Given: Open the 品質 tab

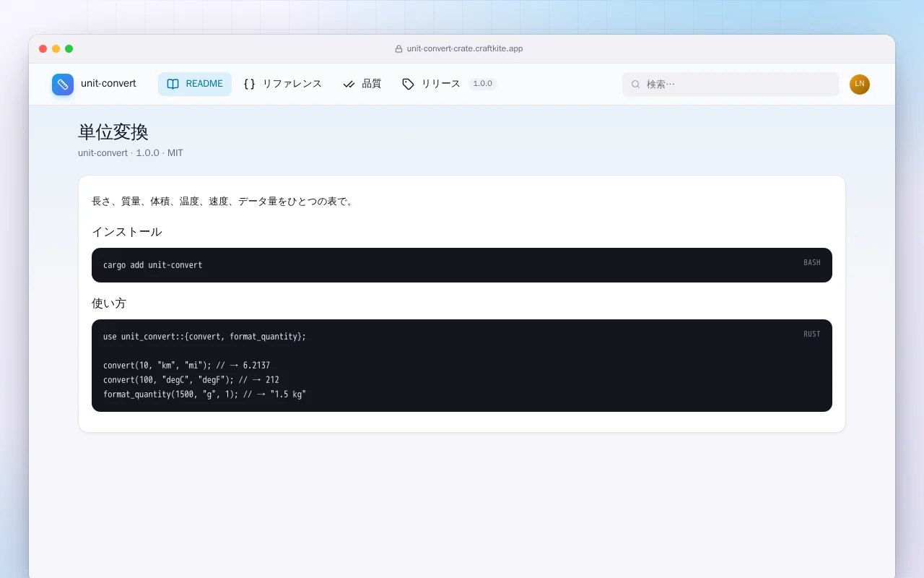Looking at the screenshot, I should (362, 84).
